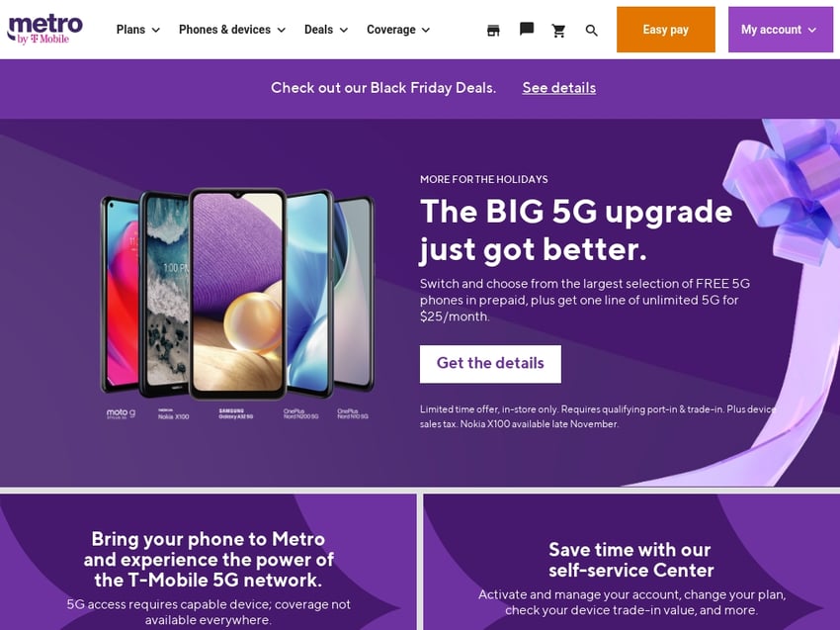The width and height of the screenshot is (840, 630).
Task: Select the Nokia X100 phone image
Action: (x=164, y=294)
